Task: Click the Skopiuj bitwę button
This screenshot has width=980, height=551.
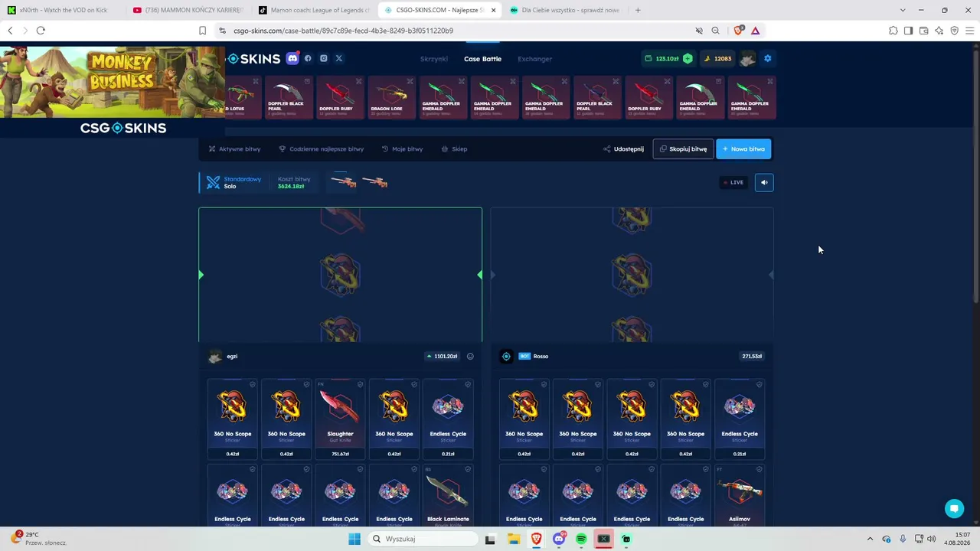Action: [683, 149]
